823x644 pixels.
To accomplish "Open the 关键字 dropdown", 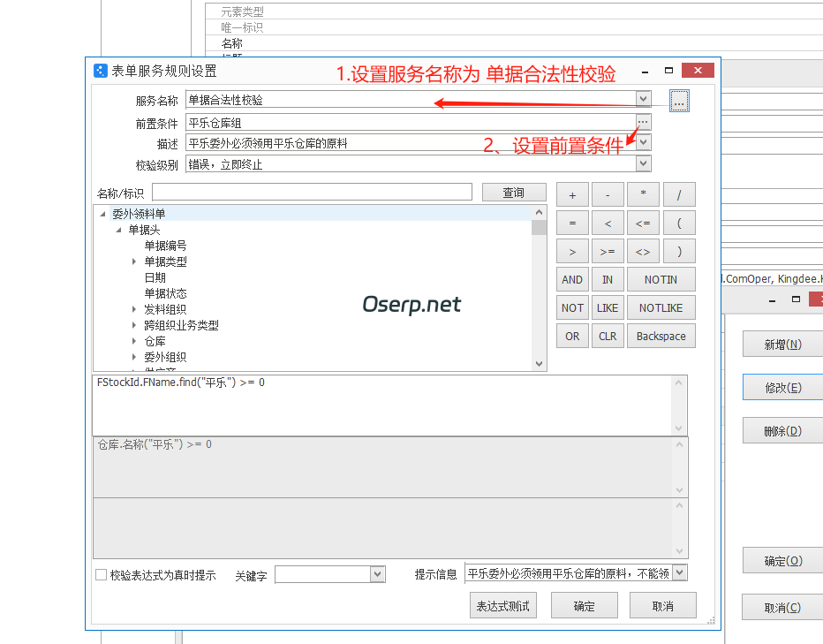I will click(378, 573).
